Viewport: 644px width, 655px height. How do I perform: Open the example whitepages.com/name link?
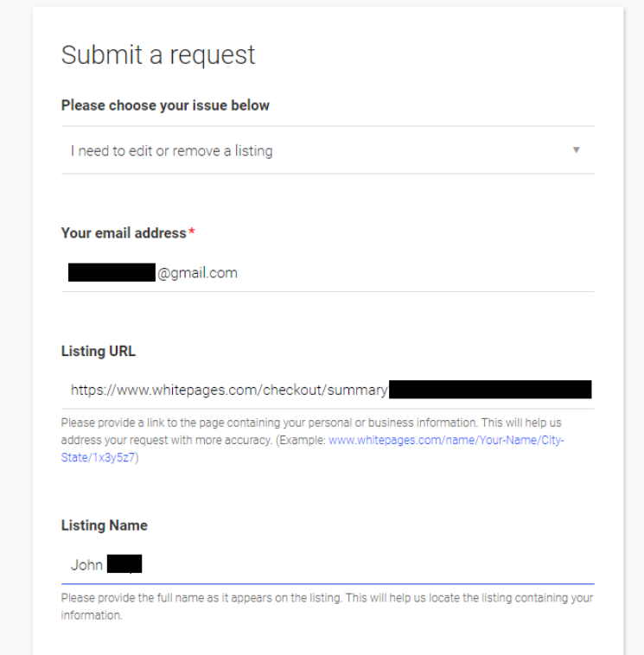[x=446, y=440]
